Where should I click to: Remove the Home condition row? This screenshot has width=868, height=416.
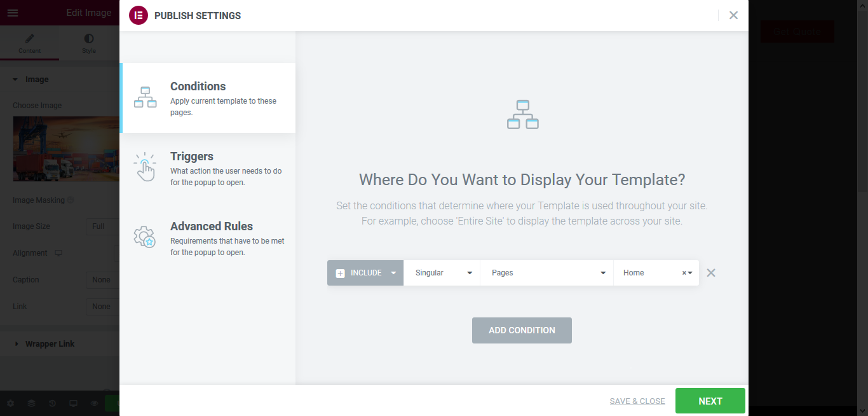[x=711, y=273]
